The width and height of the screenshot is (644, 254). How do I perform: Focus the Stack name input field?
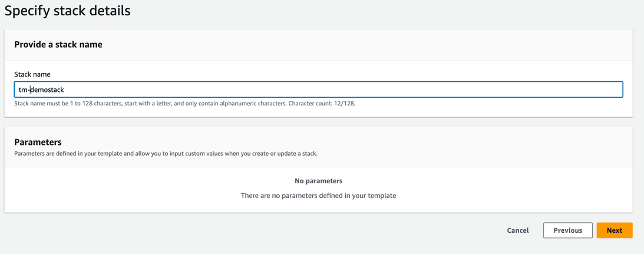point(318,90)
